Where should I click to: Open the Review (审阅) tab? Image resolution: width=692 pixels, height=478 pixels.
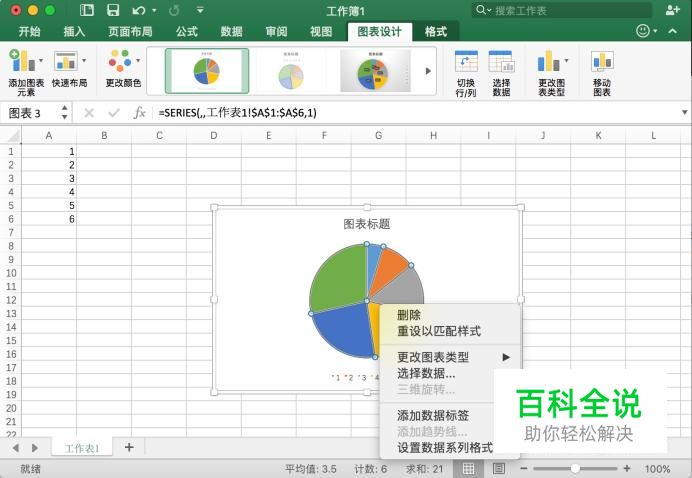tap(276, 31)
